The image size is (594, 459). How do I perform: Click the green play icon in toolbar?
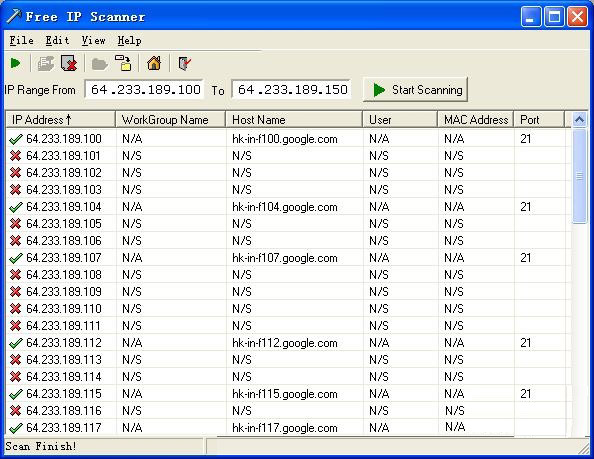16,63
